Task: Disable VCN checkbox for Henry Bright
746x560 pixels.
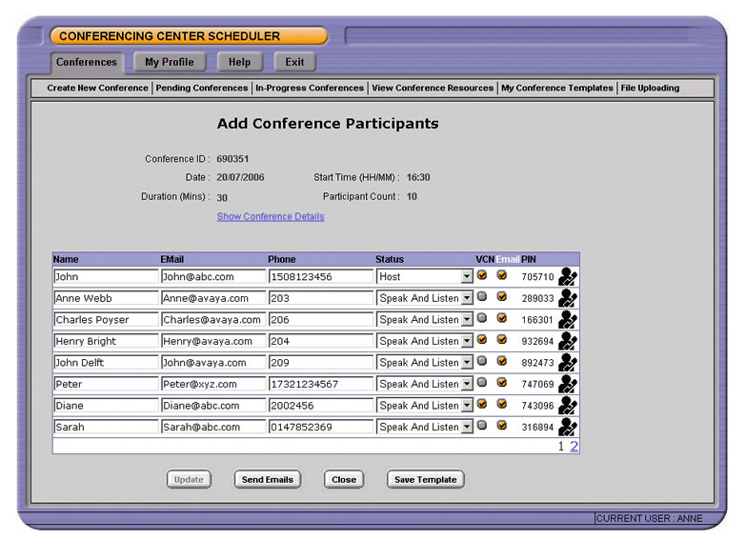Action: click(x=483, y=340)
